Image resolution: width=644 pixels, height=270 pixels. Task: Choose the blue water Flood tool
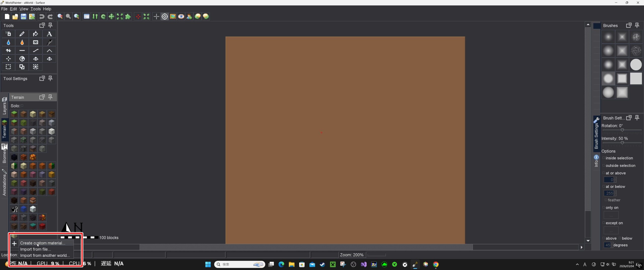(x=8, y=42)
